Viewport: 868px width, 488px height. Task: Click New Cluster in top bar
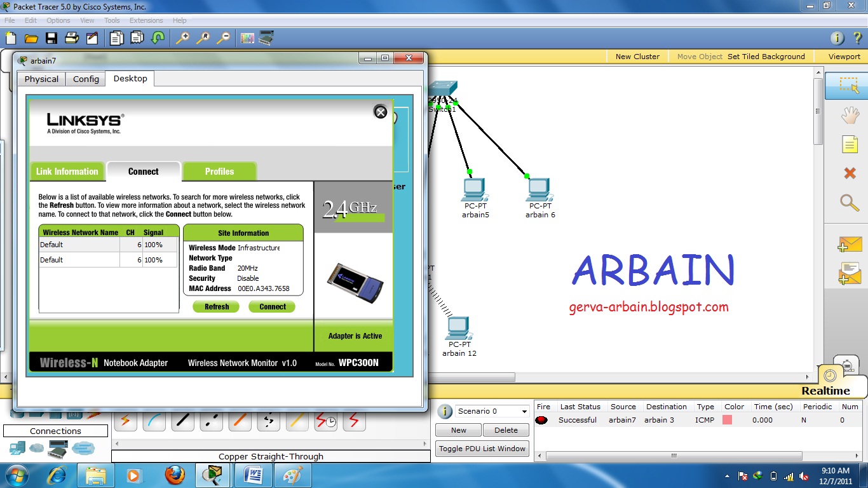pyautogui.click(x=637, y=57)
